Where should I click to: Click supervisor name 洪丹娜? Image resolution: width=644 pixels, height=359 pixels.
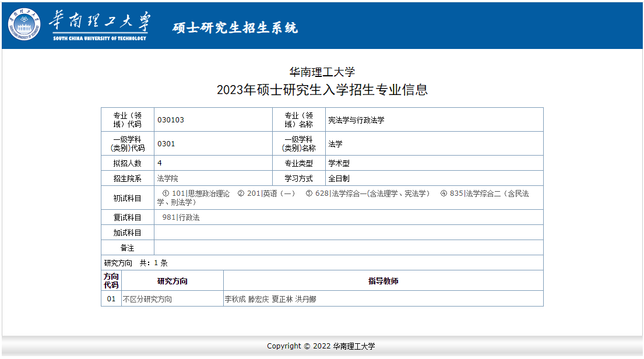(x=305, y=299)
